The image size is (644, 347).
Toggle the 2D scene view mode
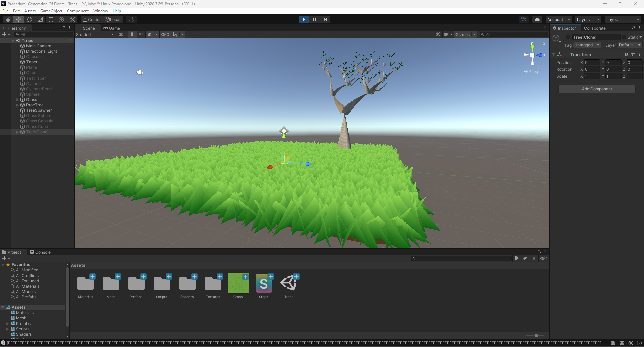coord(121,34)
